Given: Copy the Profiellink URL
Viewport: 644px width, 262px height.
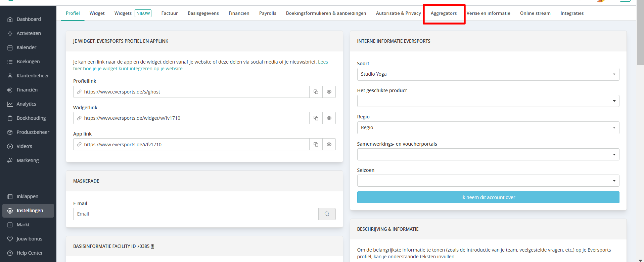Looking at the screenshot, I should point(316,92).
